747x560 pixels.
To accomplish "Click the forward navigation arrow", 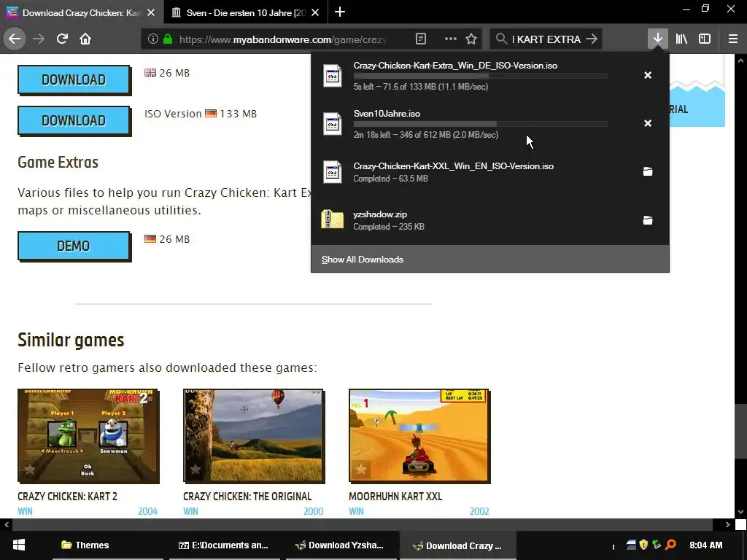I will (x=39, y=39).
